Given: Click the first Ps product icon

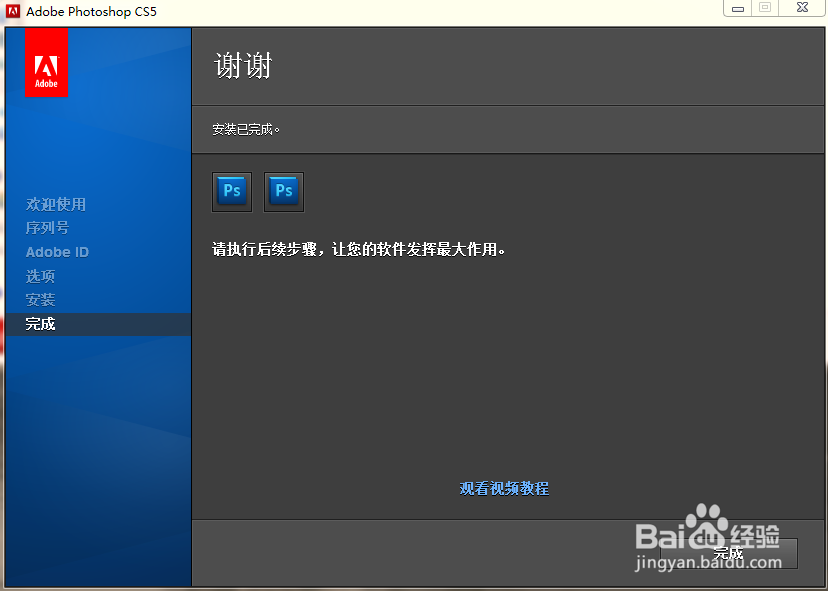Looking at the screenshot, I should click(232, 192).
